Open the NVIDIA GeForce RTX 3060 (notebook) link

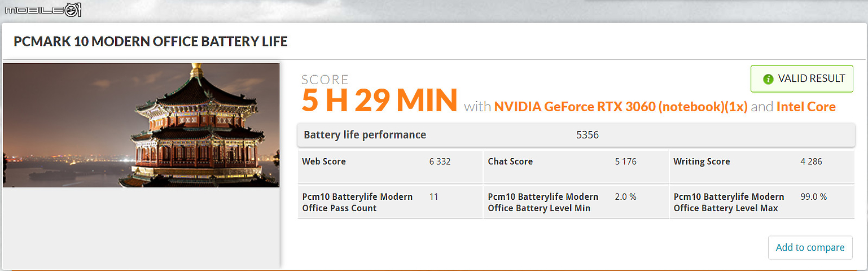point(621,107)
